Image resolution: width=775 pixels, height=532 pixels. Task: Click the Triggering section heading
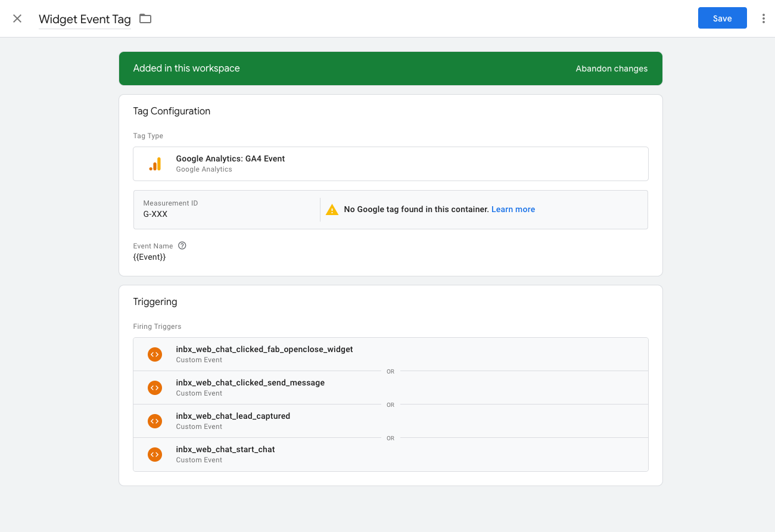pos(155,301)
